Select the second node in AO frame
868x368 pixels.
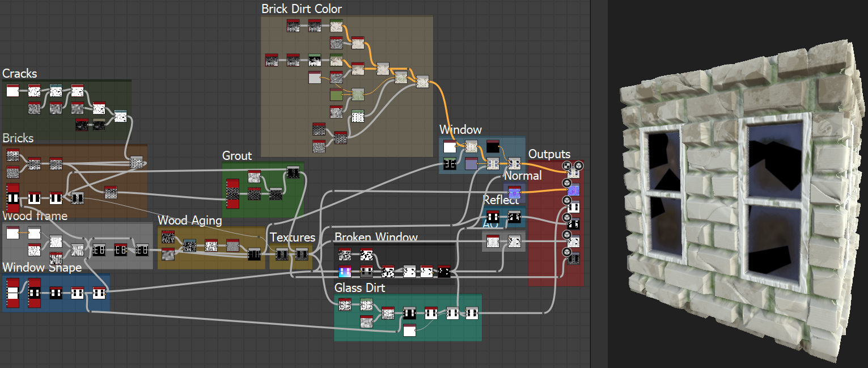click(514, 241)
